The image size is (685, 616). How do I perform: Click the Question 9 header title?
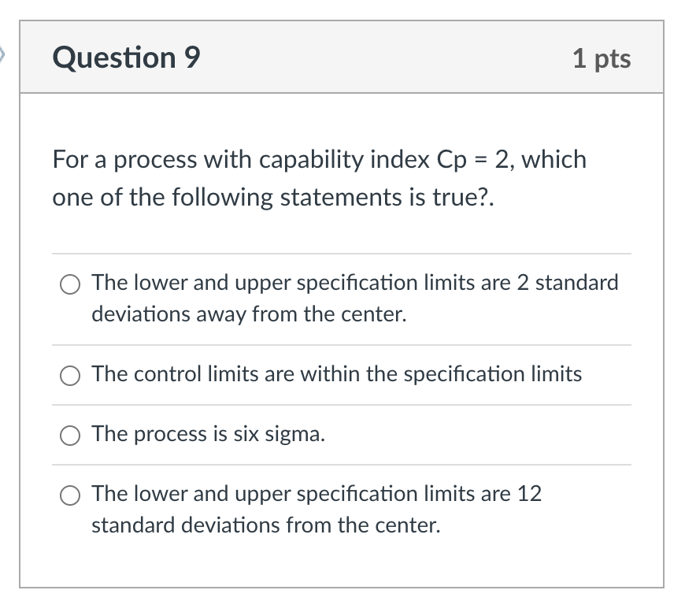[125, 58]
